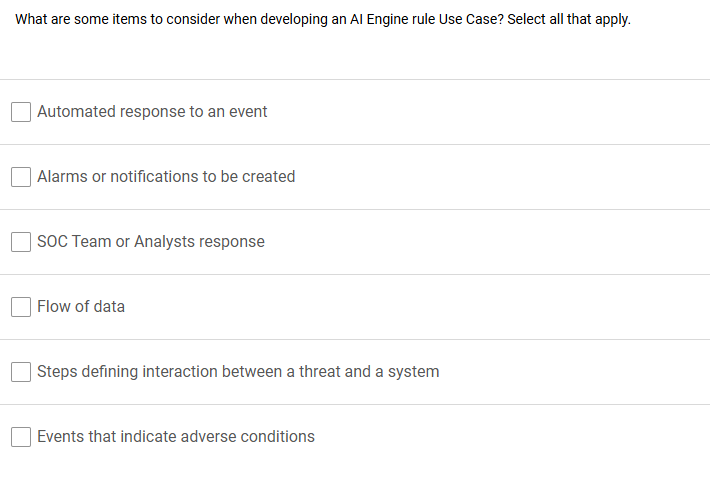Click the 'Steps defining interaction between a threat' label
Viewport: 710px width, 478px height.
[x=238, y=372]
